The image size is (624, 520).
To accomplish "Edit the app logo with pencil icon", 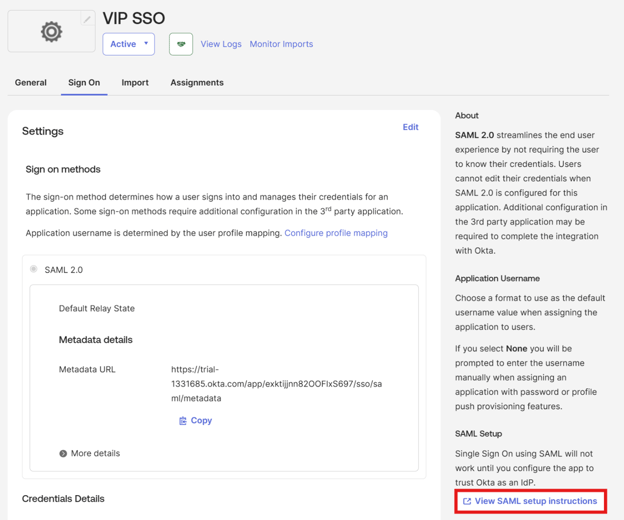I will [x=87, y=18].
